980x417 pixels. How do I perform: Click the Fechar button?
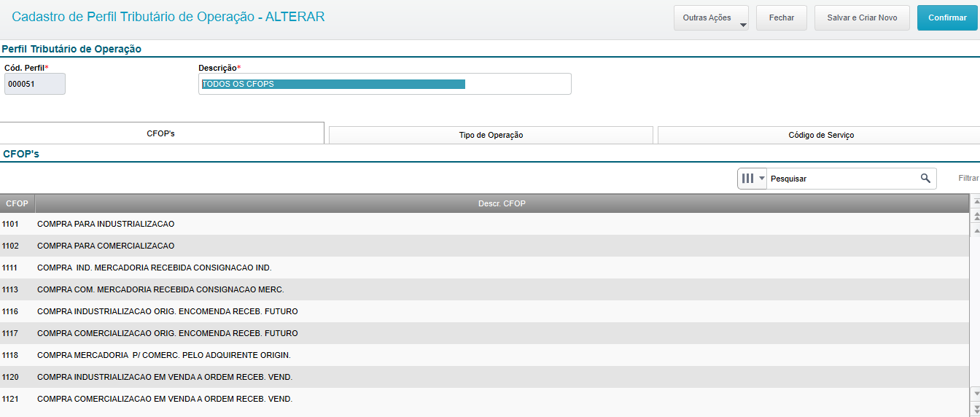781,17
